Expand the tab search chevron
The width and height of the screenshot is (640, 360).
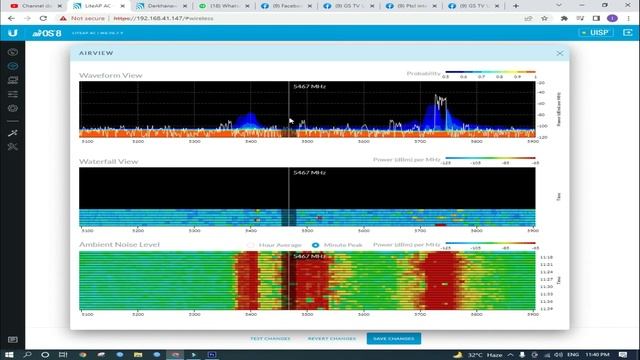[559, 5]
